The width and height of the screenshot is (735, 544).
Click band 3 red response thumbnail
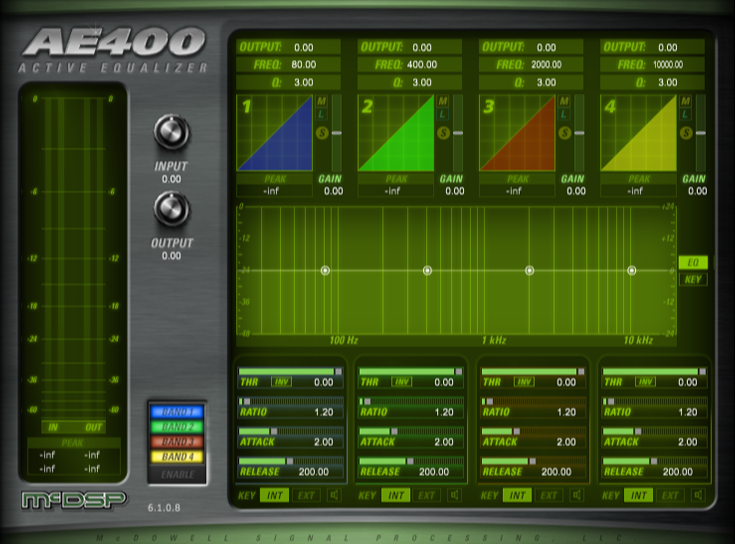(518, 133)
